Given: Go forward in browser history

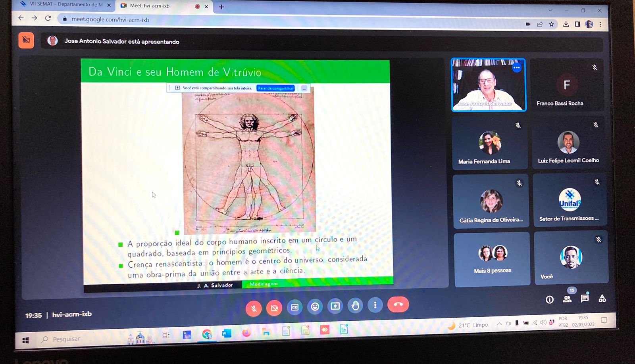Looking at the screenshot, I should (35, 18).
